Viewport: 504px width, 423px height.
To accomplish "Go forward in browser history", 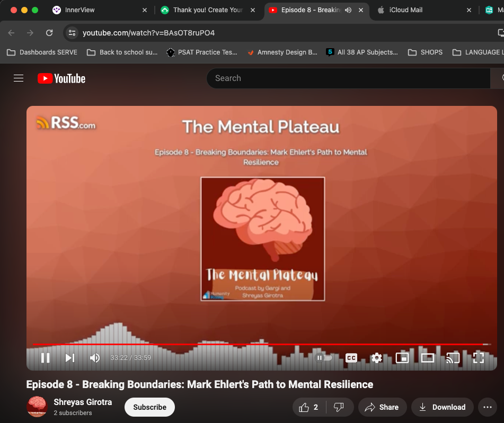I will [x=30, y=33].
